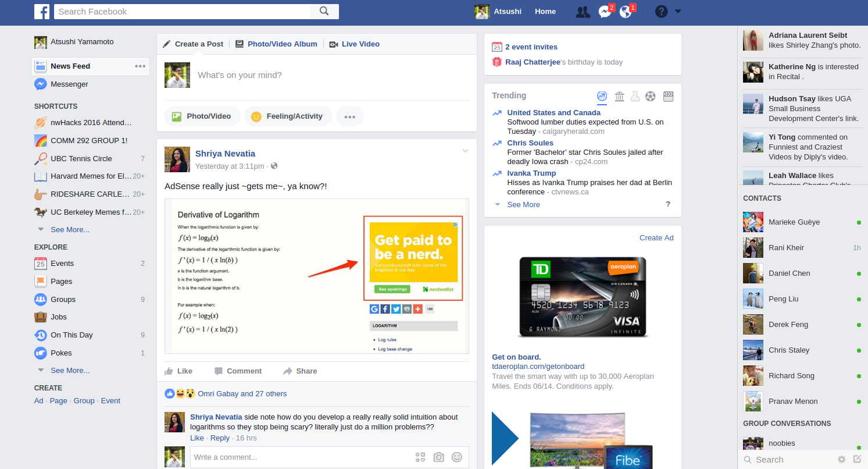Click the TD Aeroplan Visa card ad image
868x469 pixels.
click(x=583, y=297)
